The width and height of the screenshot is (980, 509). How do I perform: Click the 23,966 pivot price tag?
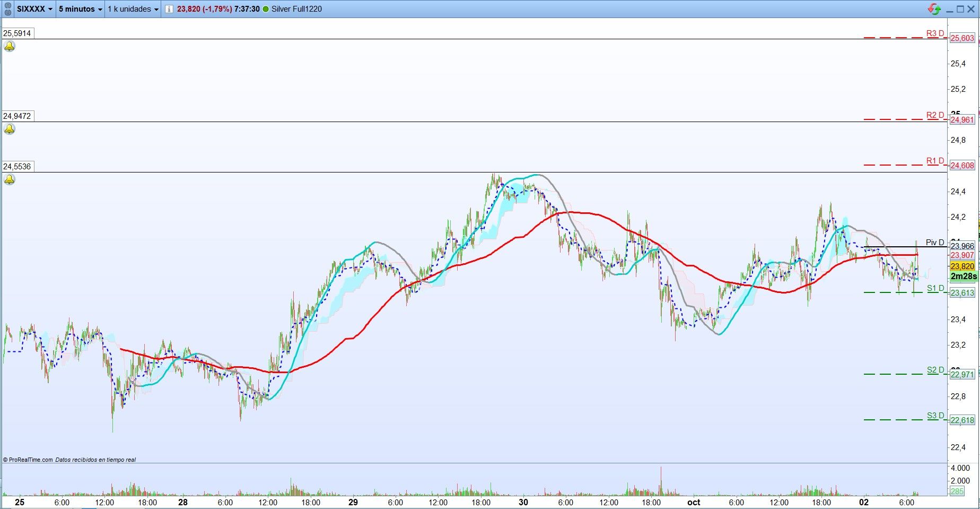(x=962, y=246)
